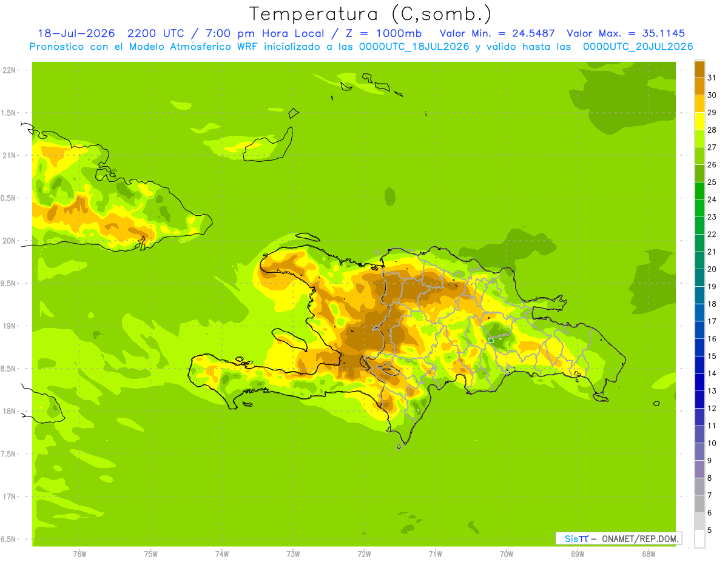Click legend value "10"
Screen dimensions: 728x562
click(712, 443)
